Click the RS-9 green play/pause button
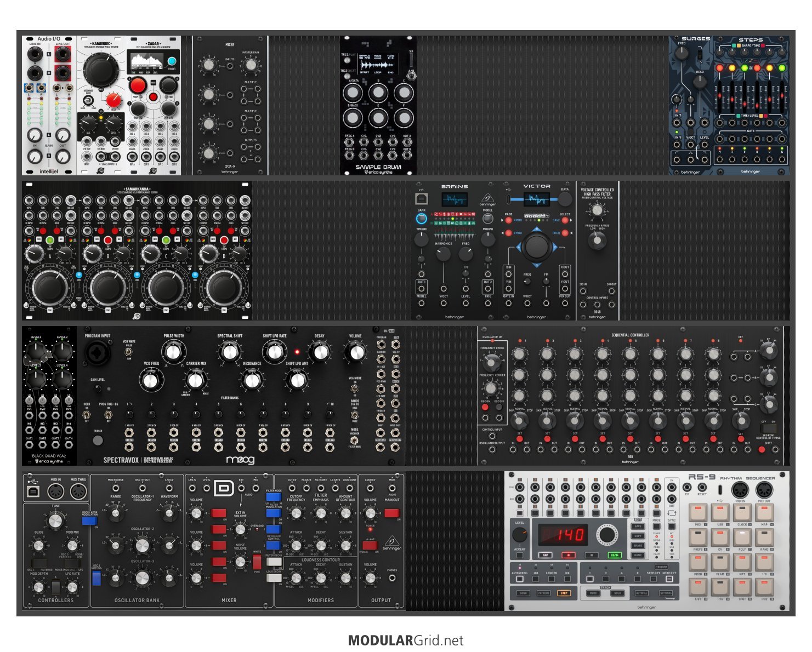Screen dimensions: 812x652 (615, 555)
